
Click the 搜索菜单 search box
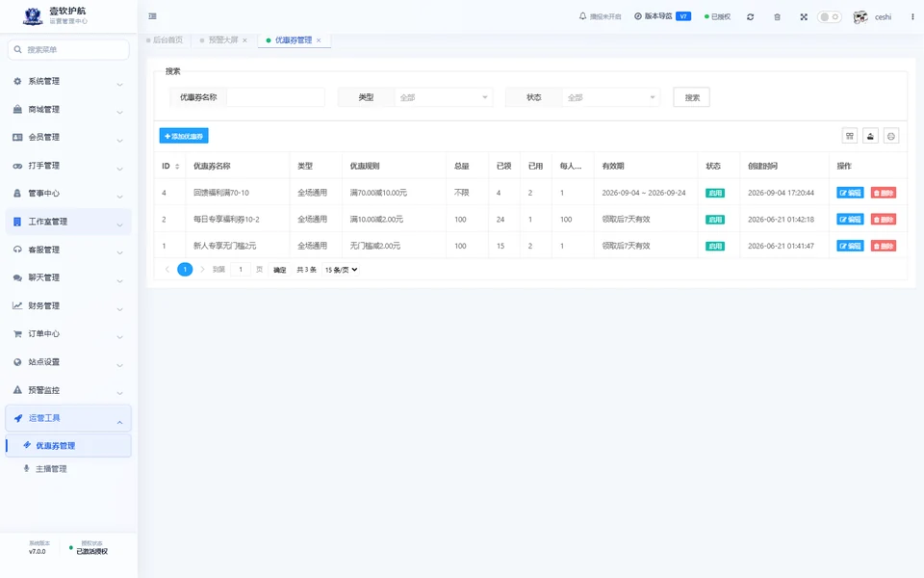68,49
